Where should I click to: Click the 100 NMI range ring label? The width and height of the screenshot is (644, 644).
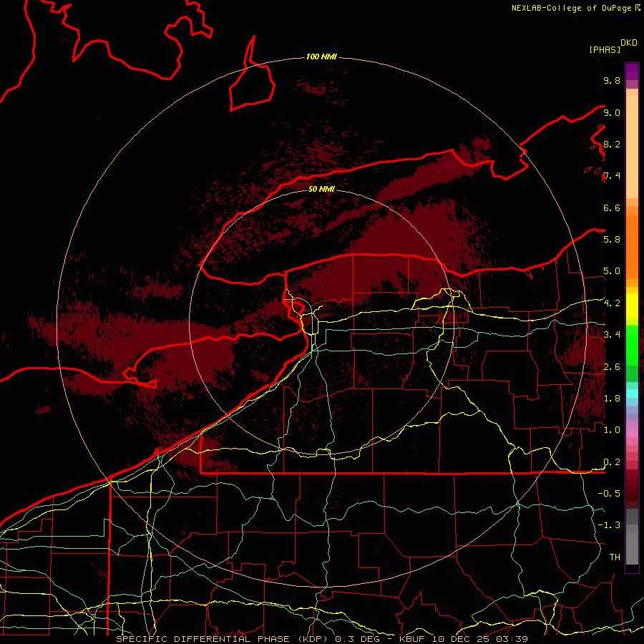tap(321, 57)
